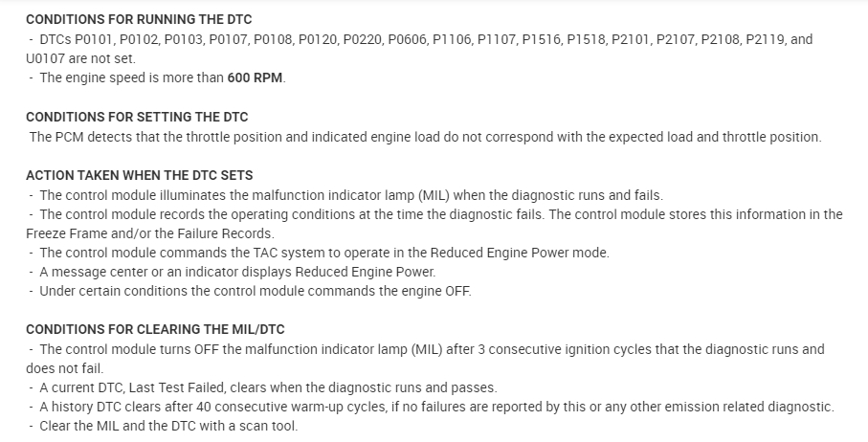Image resolution: width=868 pixels, height=442 pixels.
Task: Click "Clear the MIL and the DTC with a scan tool"
Action: point(168,426)
